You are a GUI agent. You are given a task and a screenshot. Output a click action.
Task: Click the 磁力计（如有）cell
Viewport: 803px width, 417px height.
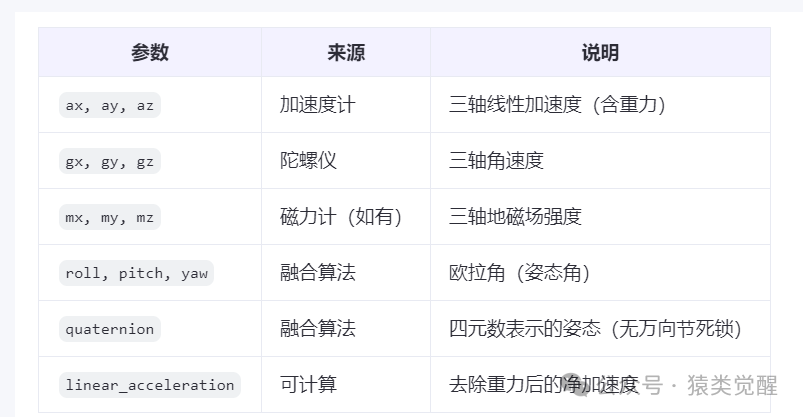coord(341,217)
